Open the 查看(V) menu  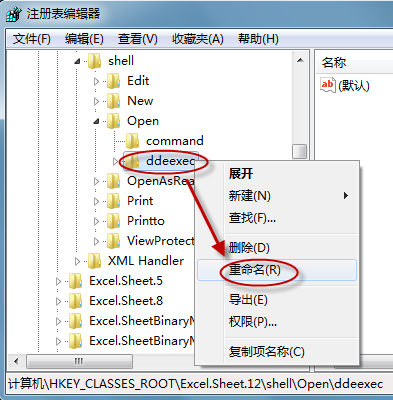pyautogui.click(x=137, y=39)
